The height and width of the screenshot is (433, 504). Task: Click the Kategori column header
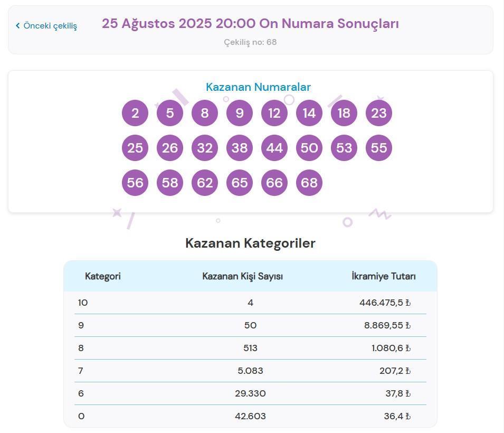point(103,276)
